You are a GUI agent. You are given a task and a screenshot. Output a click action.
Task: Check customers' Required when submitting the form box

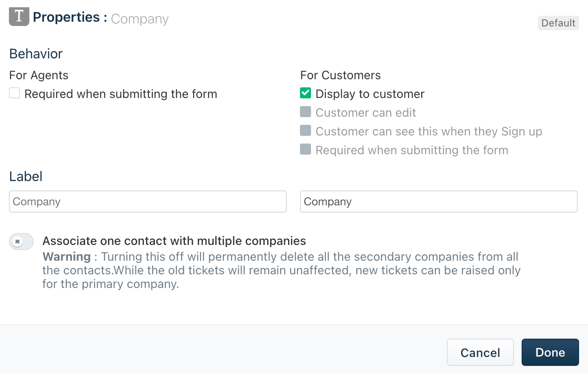click(x=305, y=150)
